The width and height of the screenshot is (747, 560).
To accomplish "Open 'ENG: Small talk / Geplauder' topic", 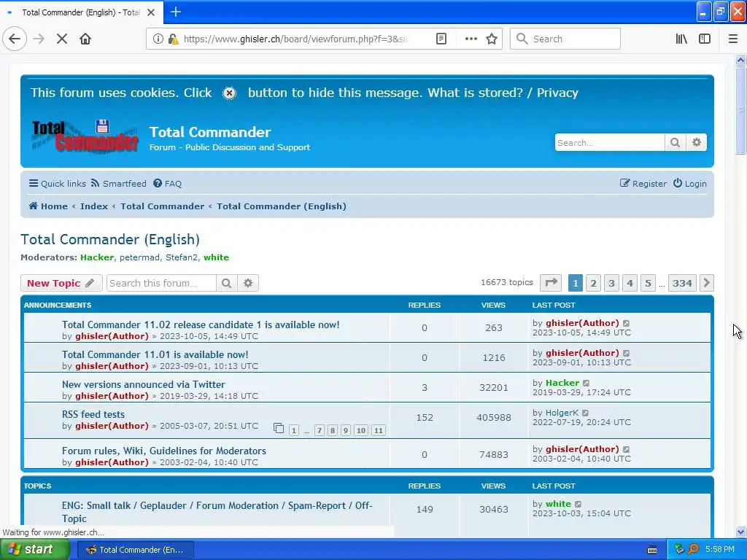I will pos(217,512).
